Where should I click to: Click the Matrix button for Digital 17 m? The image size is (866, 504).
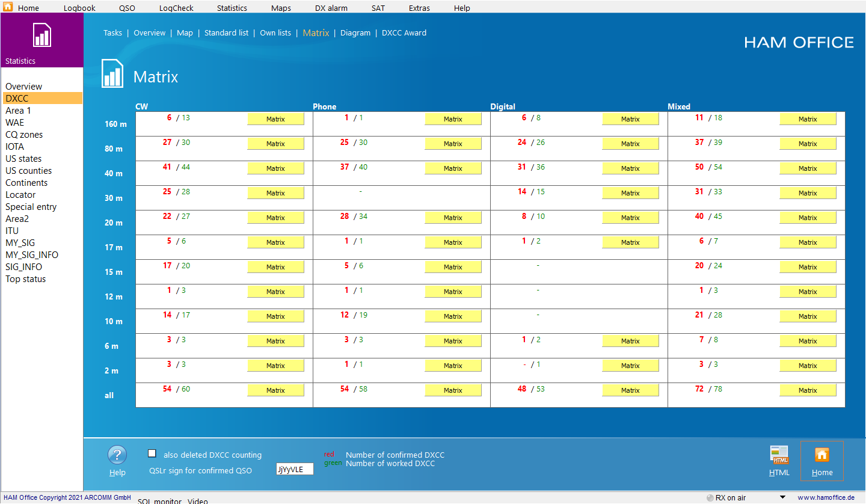point(630,242)
